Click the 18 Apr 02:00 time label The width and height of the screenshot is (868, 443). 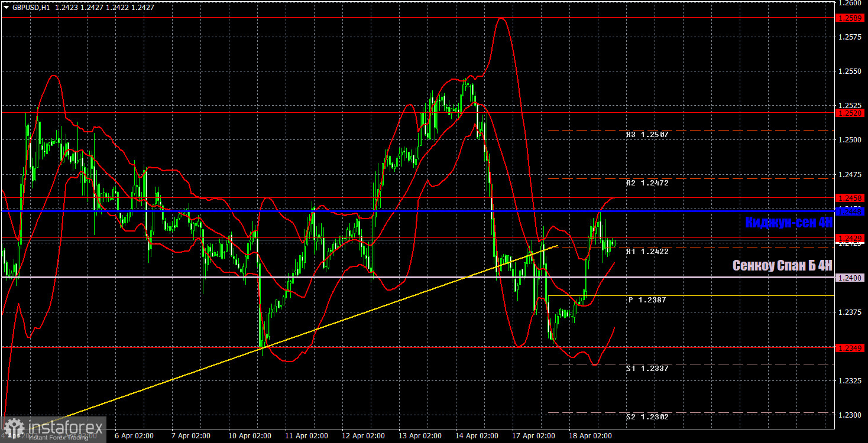[591, 436]
